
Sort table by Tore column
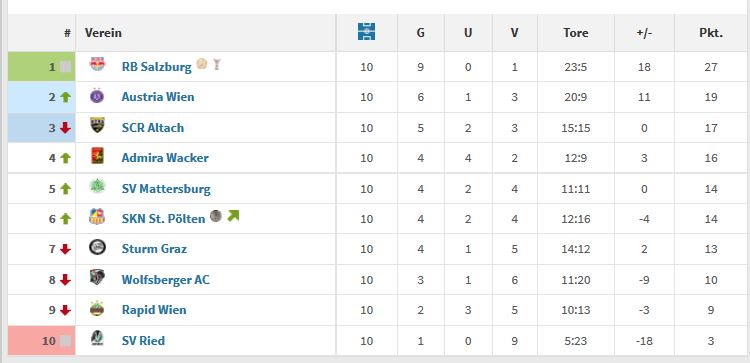pyautogui.click(x=575, y=33)
